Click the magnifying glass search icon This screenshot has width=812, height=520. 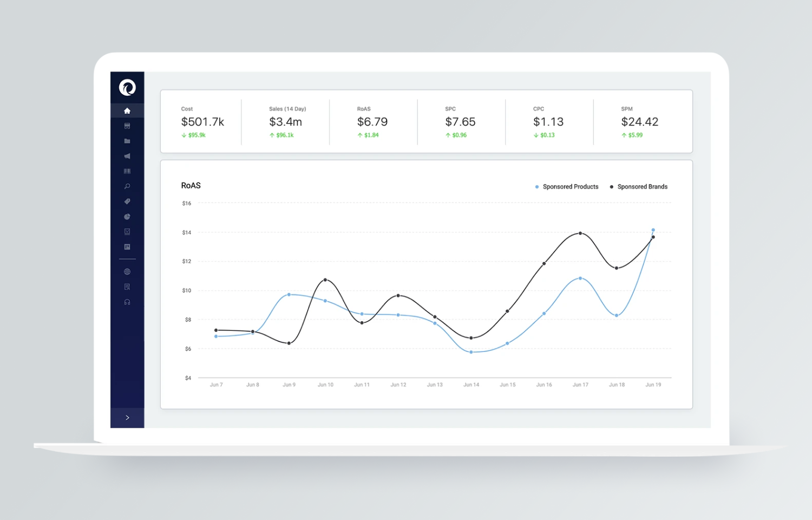pos(127,186)
